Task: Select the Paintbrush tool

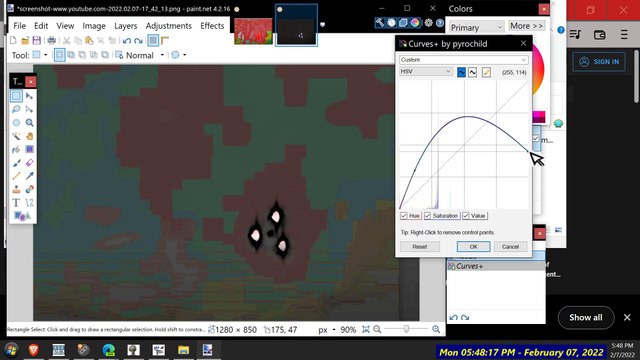Action: point(16,163)
